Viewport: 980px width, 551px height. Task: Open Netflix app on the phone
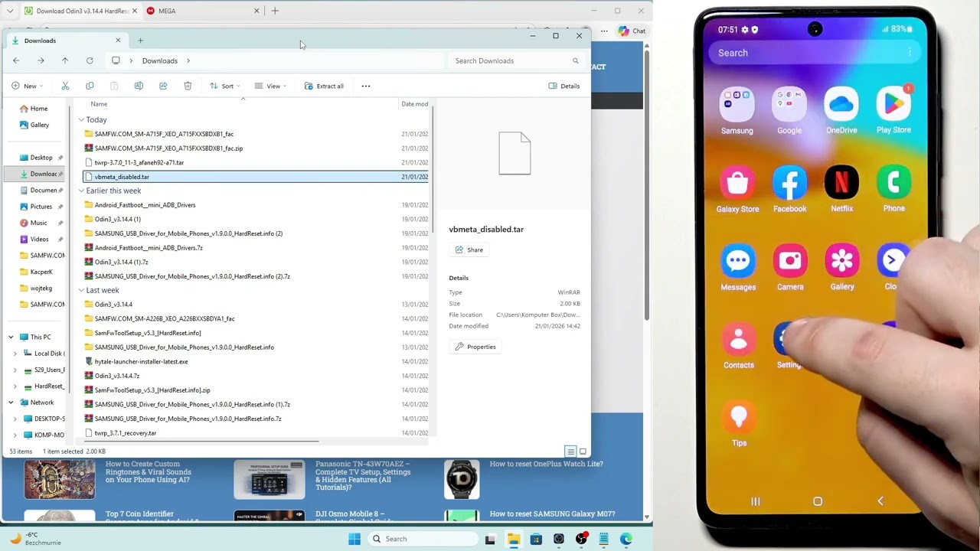pyautogui.click(x=841, y=189)
